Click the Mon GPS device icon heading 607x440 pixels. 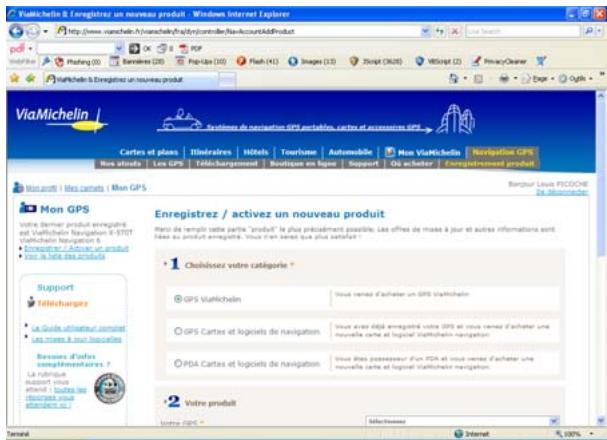tap(28, 208)
